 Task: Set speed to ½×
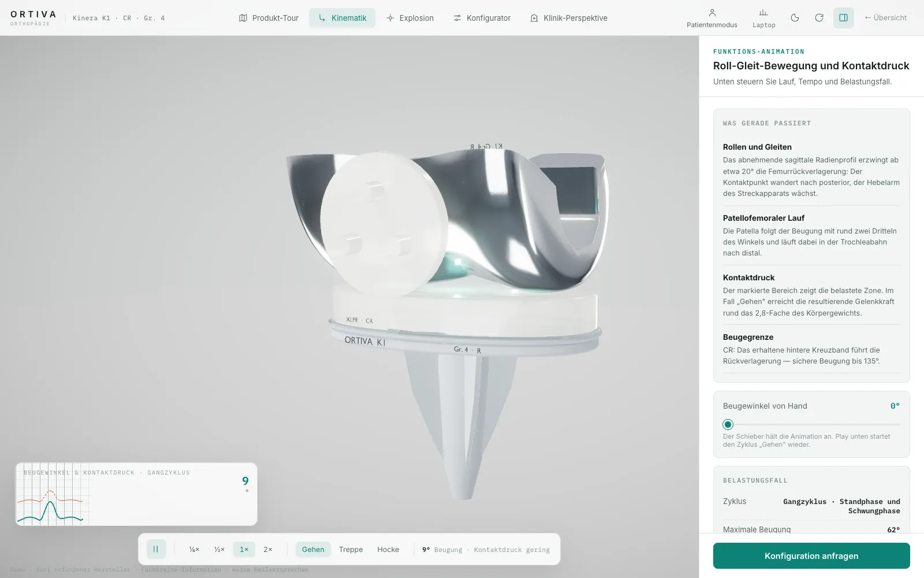coord(219,549)
